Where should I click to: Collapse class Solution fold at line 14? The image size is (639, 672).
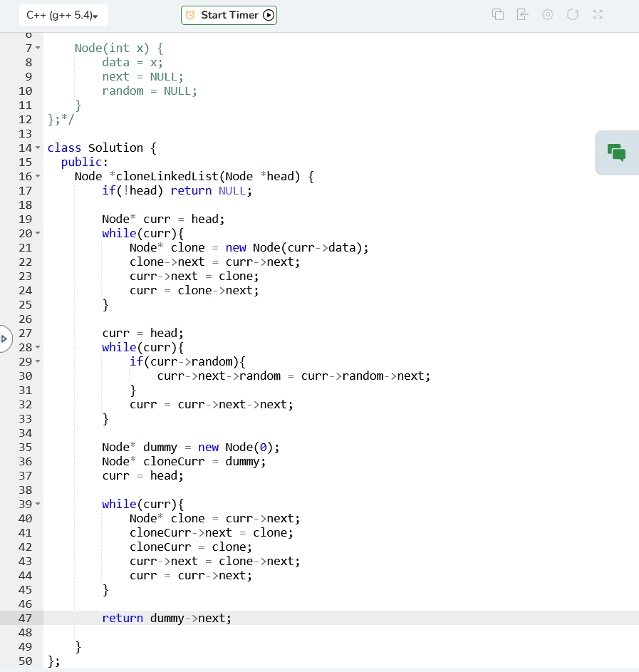click(38, 148)
